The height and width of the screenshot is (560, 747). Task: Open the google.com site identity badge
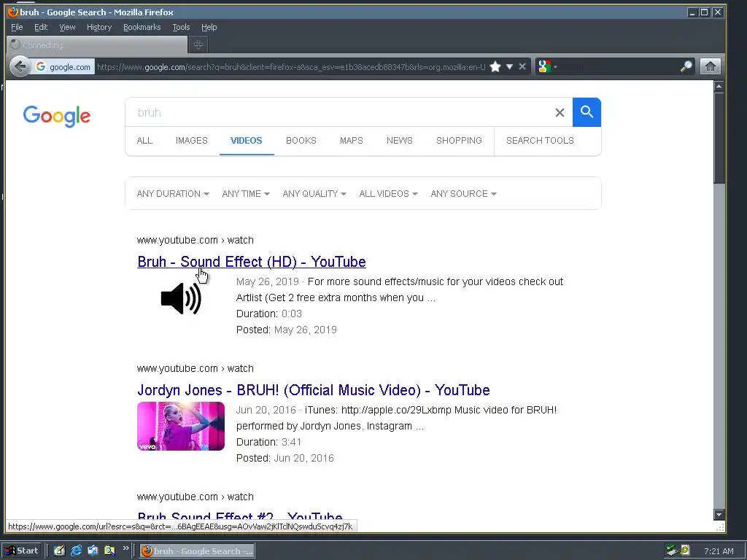coord(63,67)
